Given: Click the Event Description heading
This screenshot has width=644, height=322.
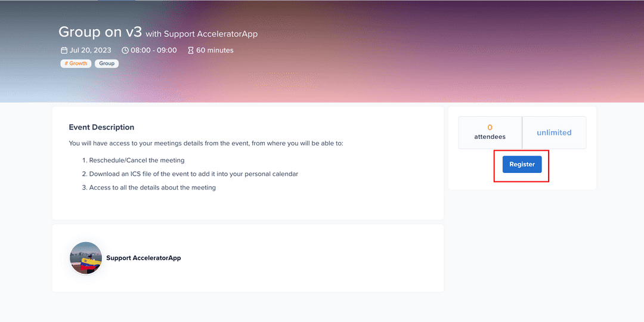Looking at the screenshot, I should pos(101,127).
